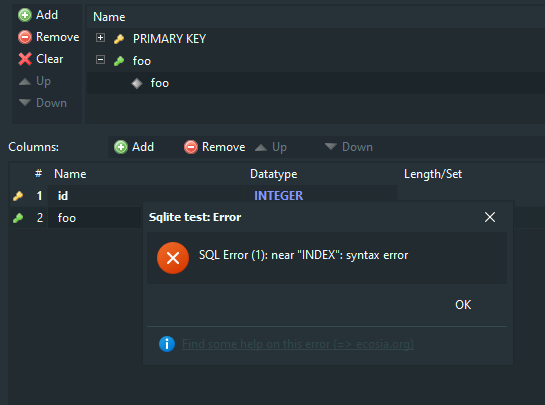
Task: Move index Up in the list
Action: click(34, 81)
